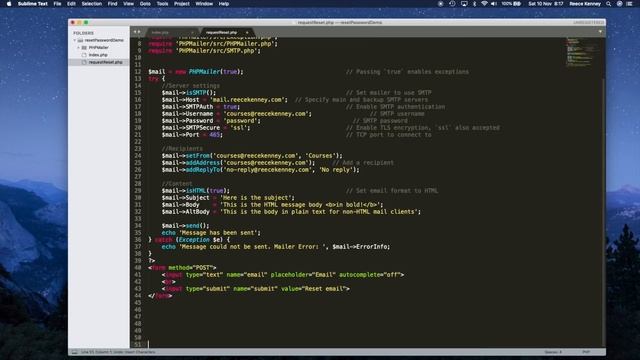Open the Sublime Text application menu
Image resolution: width=640 pixels, height=360 pixels.
(x=33, y=4)
